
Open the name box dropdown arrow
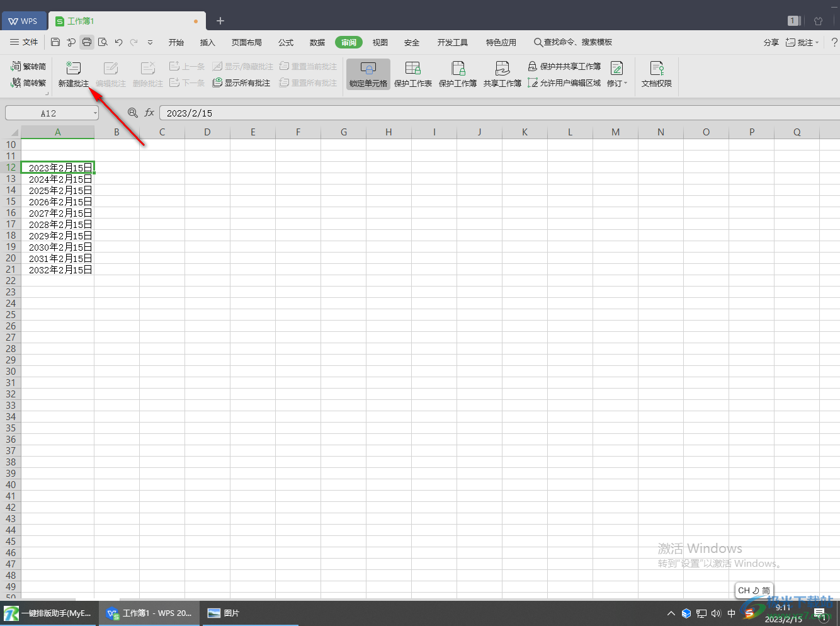point(95,113)
